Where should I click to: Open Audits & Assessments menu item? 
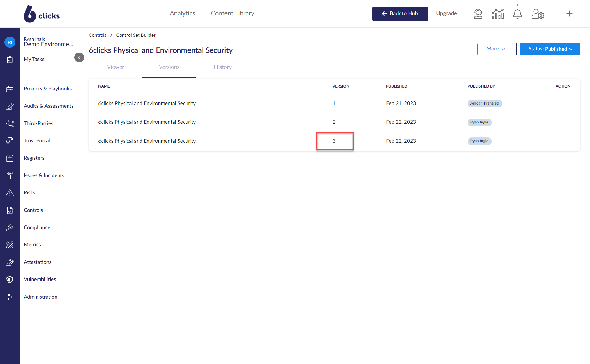tap(49, 106)
